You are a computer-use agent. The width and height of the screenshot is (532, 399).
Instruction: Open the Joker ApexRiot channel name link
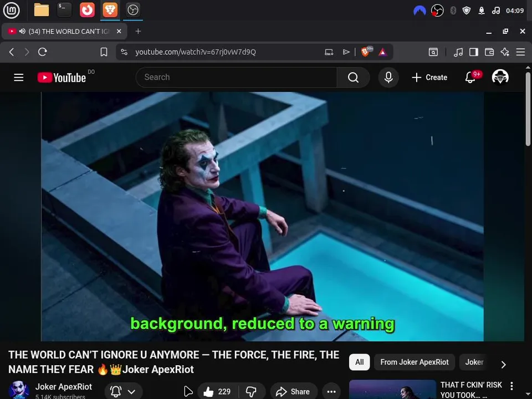pyautogui.click(x=63, y=387)
